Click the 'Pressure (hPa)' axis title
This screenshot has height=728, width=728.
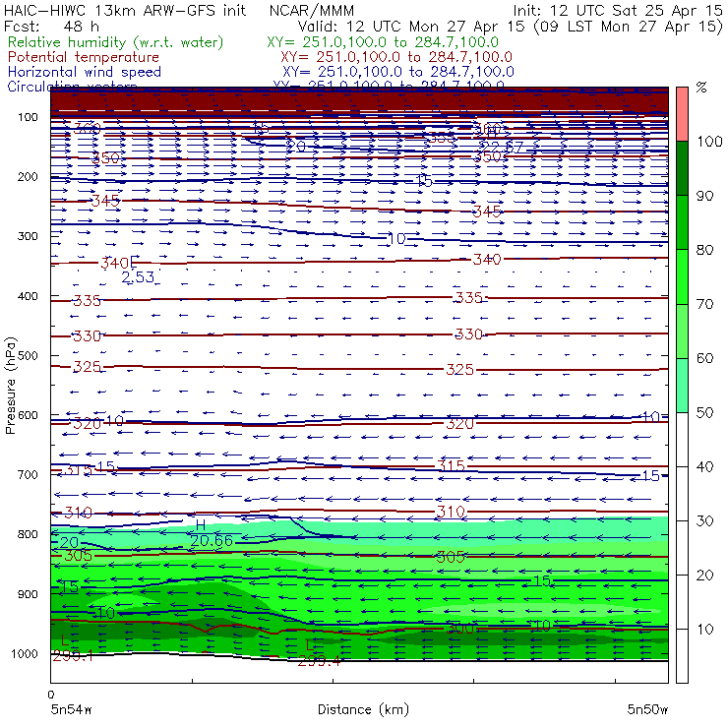coord(10,386)
